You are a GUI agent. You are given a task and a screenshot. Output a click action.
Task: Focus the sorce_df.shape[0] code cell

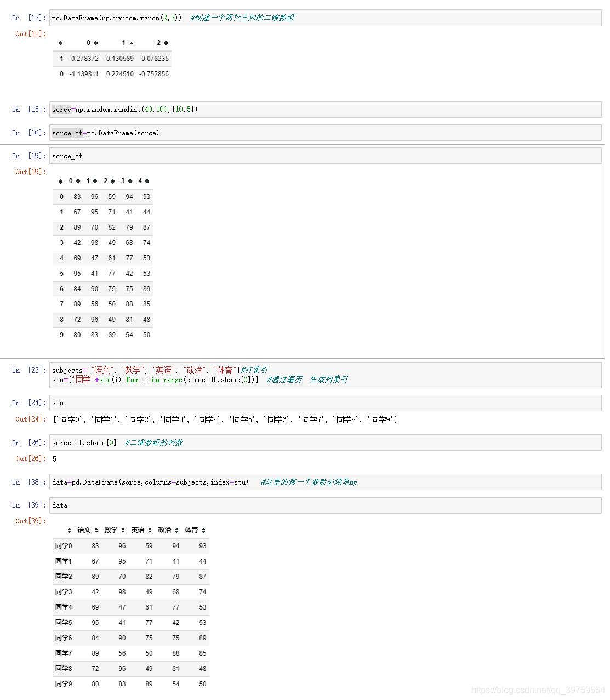(x=325, y=442)
